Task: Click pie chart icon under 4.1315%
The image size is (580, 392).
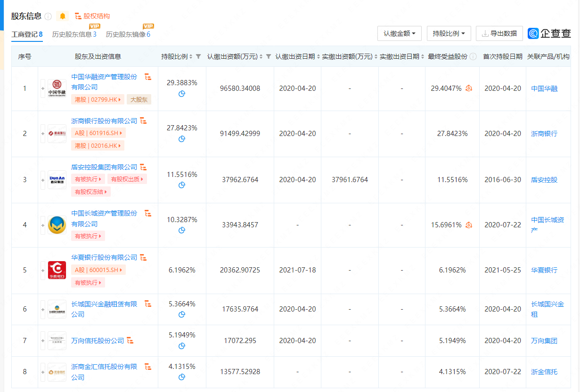Action: pyautogui.click(x=182, y=377)
